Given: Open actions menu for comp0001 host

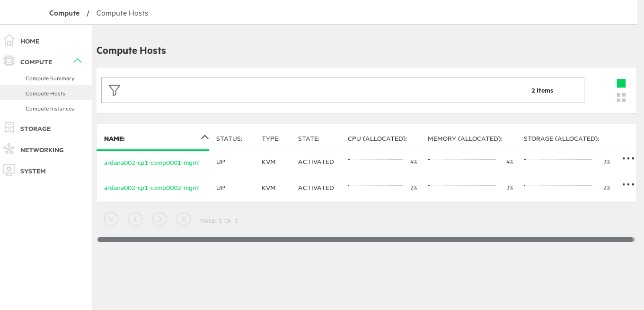Looking at the screenshot, I should tap(628, 159).
